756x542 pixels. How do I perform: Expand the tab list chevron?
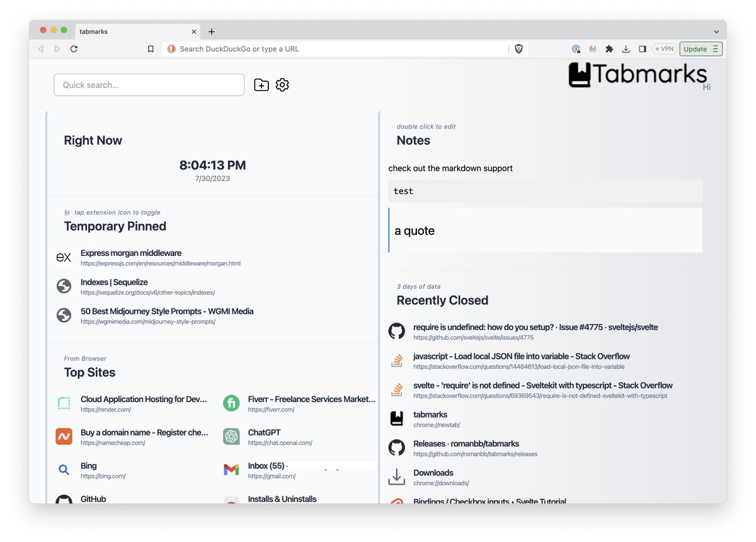pos(716,32)
